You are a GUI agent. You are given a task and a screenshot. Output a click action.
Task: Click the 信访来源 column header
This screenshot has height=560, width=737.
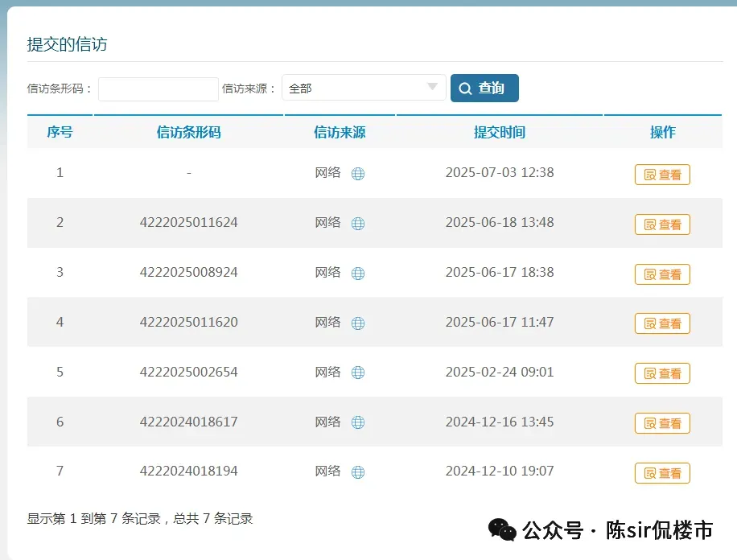[x=340, y=132]
